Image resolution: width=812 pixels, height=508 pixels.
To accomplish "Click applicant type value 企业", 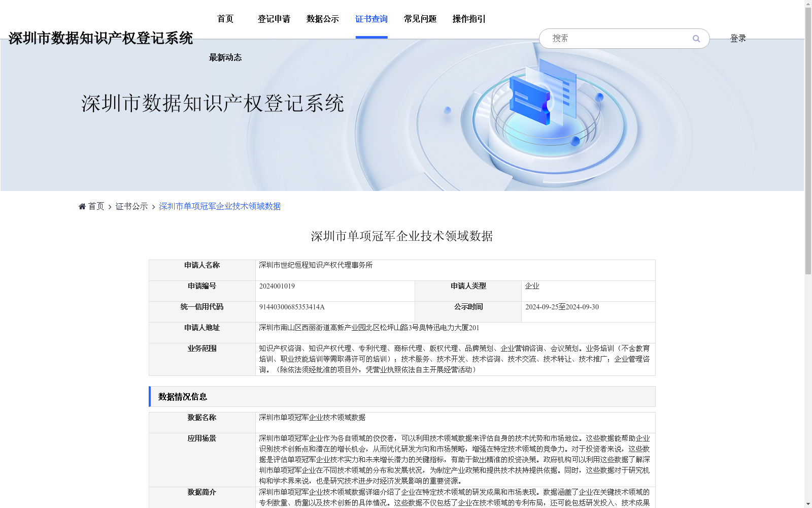I will pyautogui.click(x=532, y=286).
